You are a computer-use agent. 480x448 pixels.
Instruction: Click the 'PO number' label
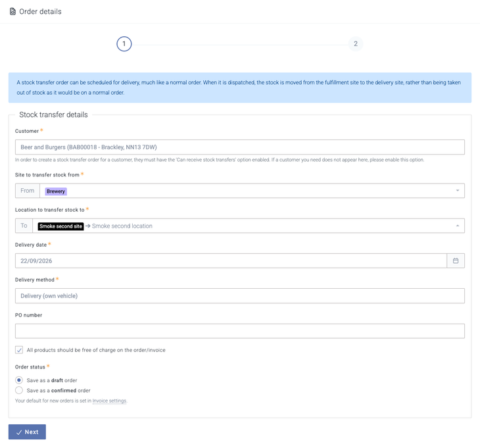(28, 315)
